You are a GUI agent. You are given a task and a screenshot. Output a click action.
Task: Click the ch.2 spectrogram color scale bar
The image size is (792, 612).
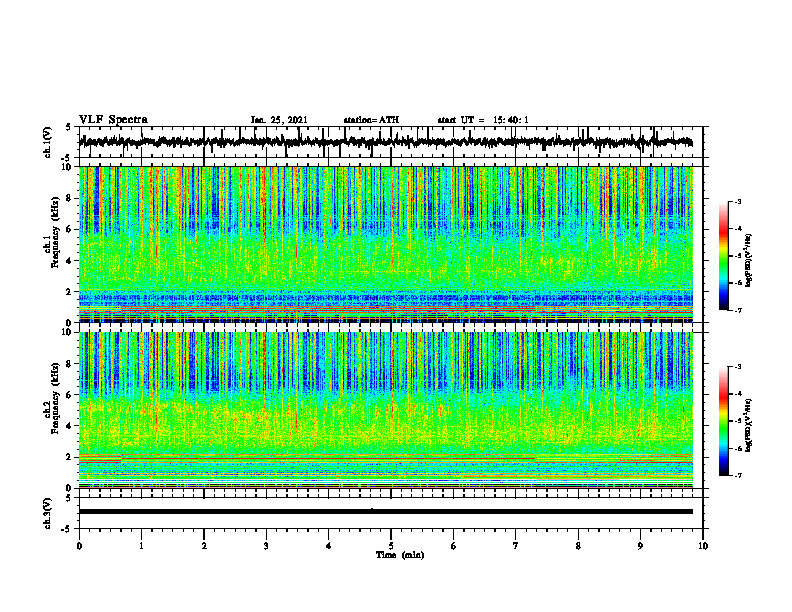[723, 421]
